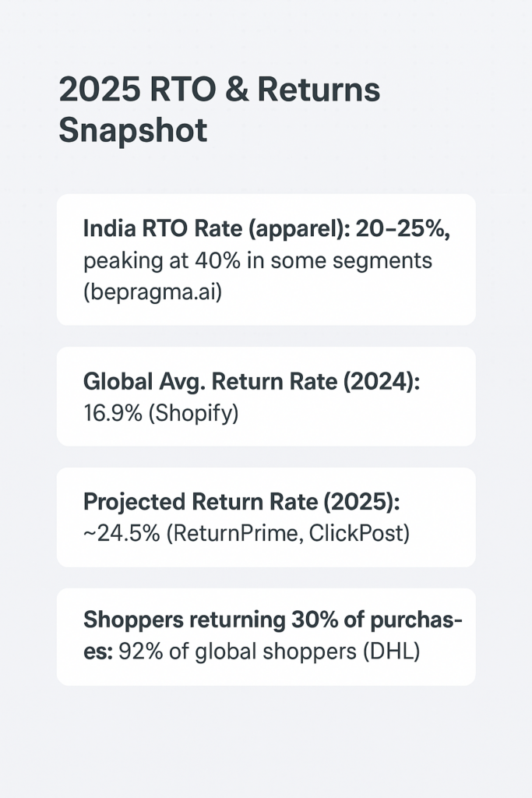Image resolution: width=532 pixels, height=798 pixels.
Task: Select the Global Avg. Return Rate card
Action: pyautogui.click(x=266, y=397)
